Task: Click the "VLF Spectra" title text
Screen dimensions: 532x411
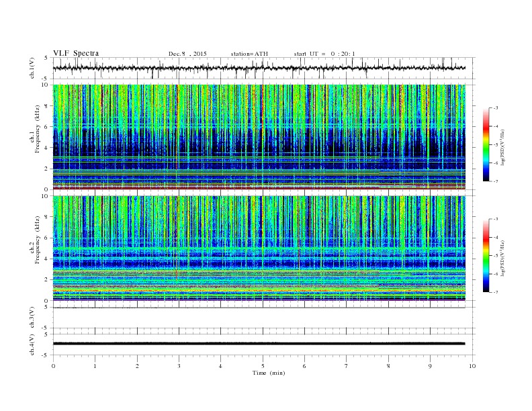Action: coord(76,53)
